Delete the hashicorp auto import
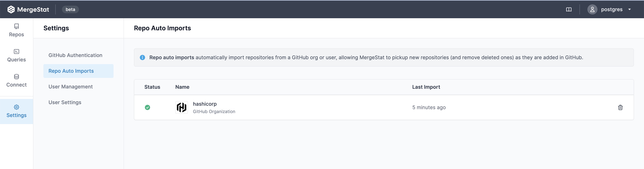This screenshot has width=644, height=169. (620, 107)
